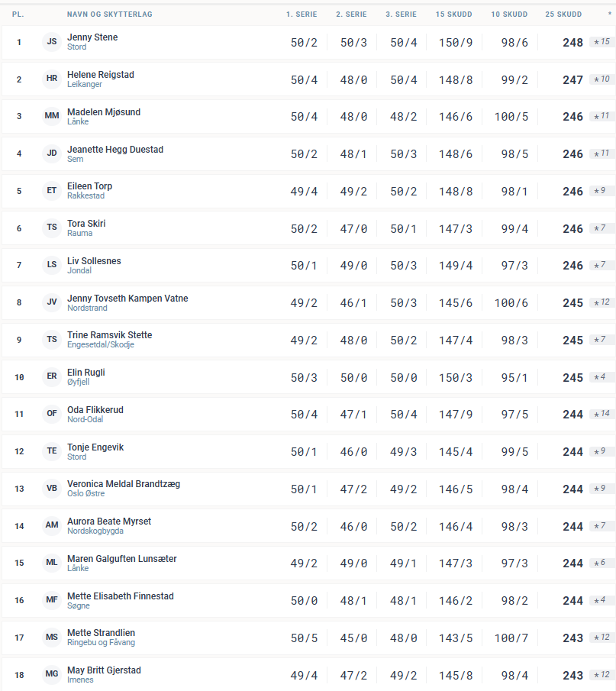Click the MM avatar for Madelen Mjøsund

(52, 117)
